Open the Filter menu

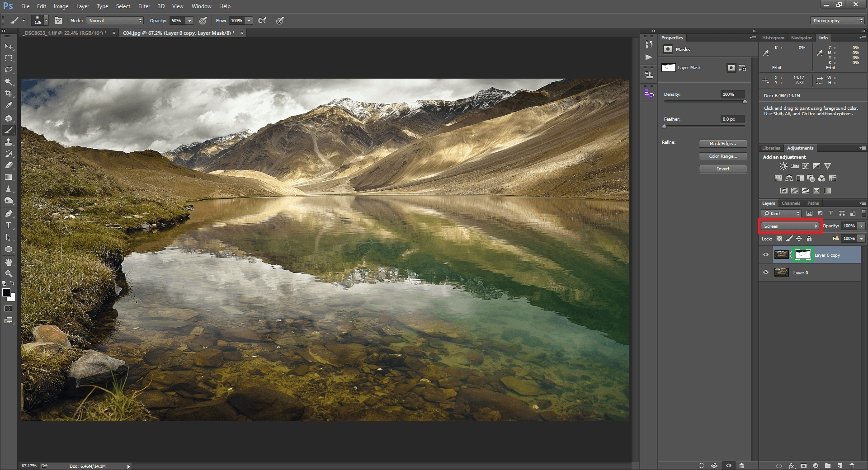(144, 6)
